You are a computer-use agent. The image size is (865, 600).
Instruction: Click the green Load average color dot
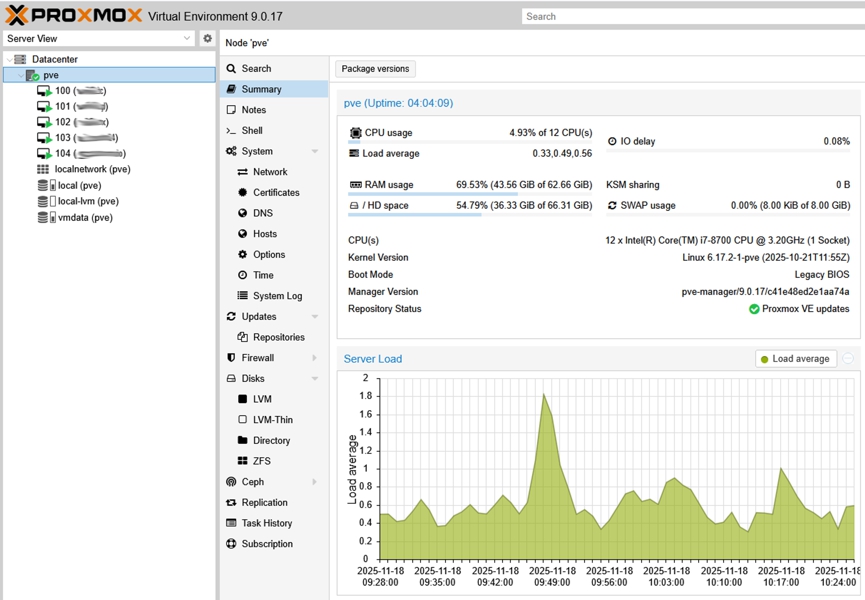pyautogui.click(x=765, y=359)
